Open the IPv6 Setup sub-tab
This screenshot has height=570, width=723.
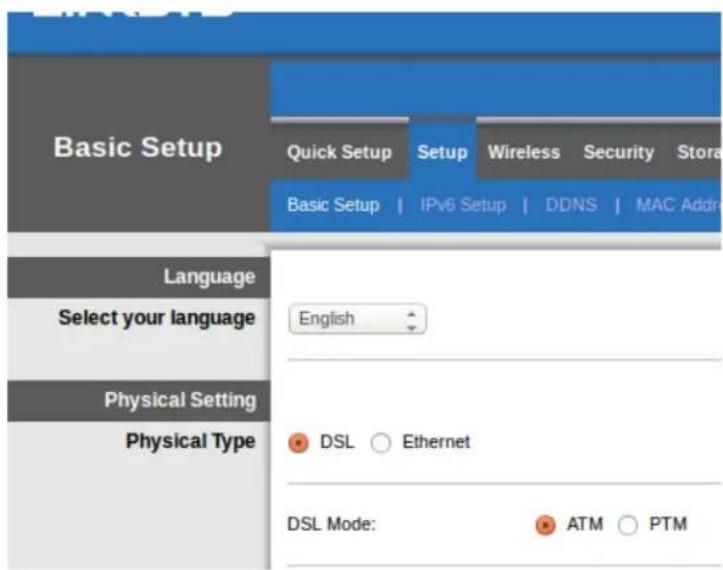click(463, 205)
